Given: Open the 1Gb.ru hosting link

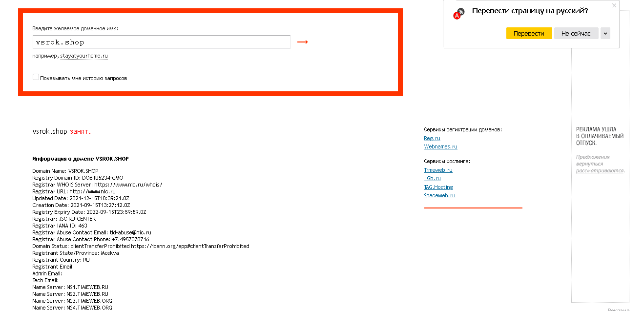Looking at the screenshot, I should pos(432,178).
